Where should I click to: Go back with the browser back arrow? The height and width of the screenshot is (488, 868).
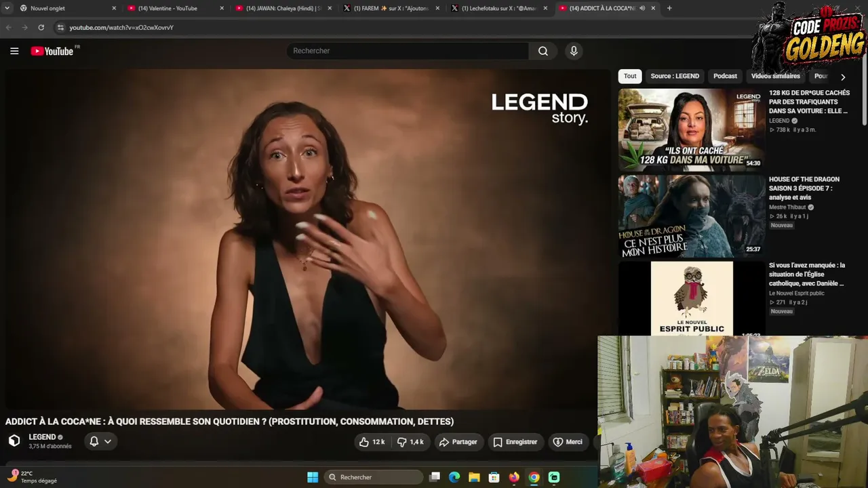click(x=9, y=27)
